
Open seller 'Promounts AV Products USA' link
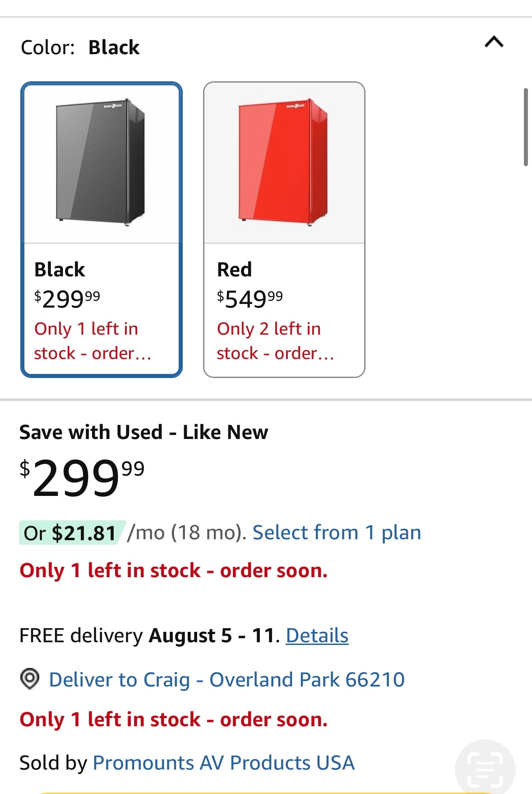click(223, 763)
